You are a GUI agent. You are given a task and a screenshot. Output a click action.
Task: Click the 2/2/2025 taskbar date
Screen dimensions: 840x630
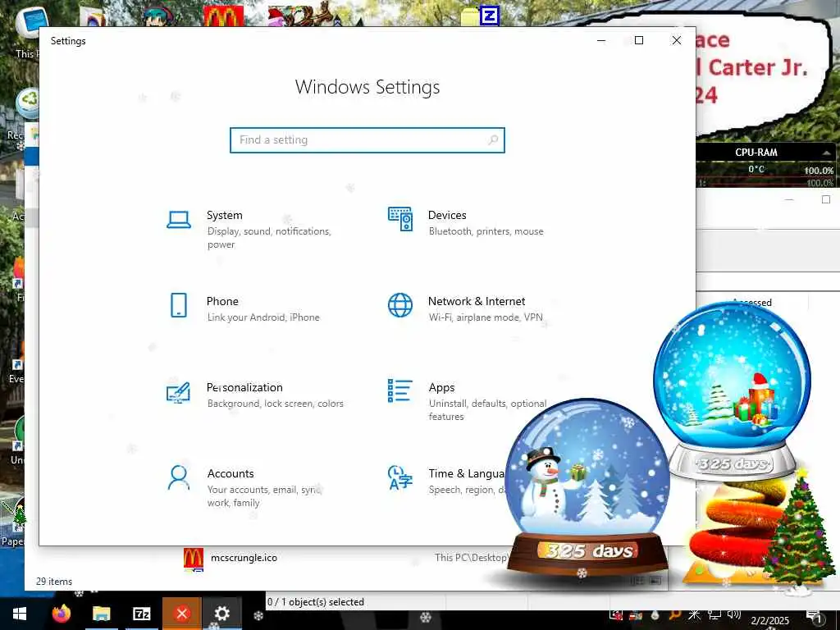pos(769,620)
